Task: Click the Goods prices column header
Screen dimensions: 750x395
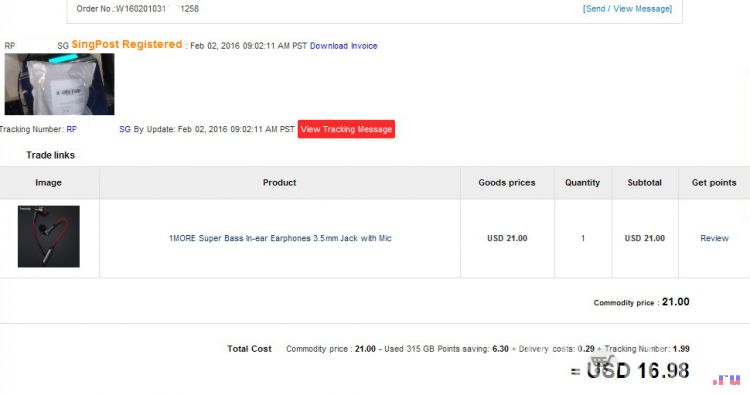Action: [x=507, y=183]
